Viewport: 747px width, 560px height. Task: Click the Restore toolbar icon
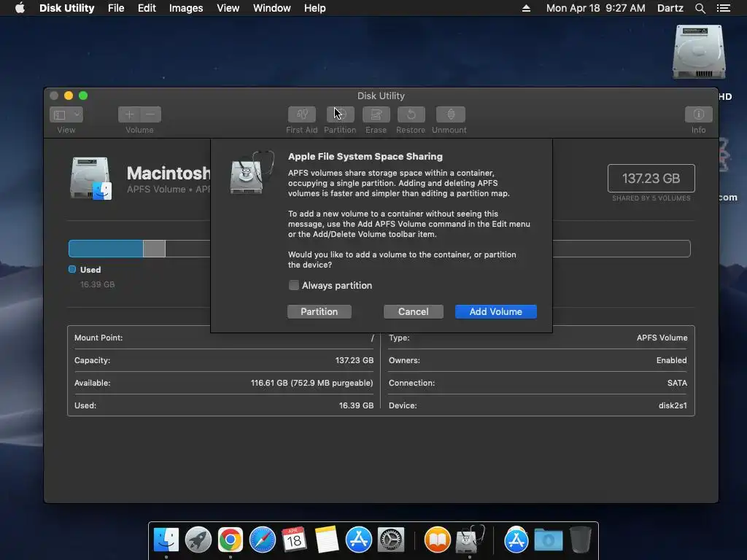(x=411, y=114)
